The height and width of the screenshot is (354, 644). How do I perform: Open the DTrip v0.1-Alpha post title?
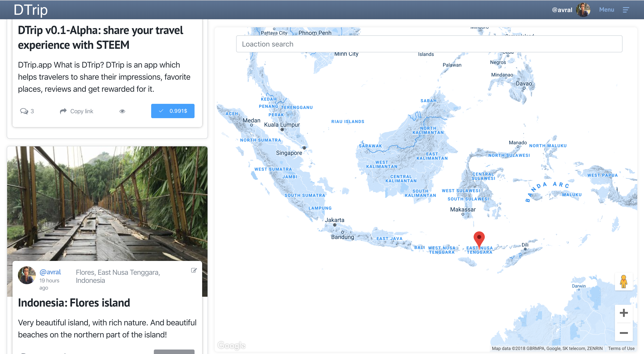tap(100, 38)
